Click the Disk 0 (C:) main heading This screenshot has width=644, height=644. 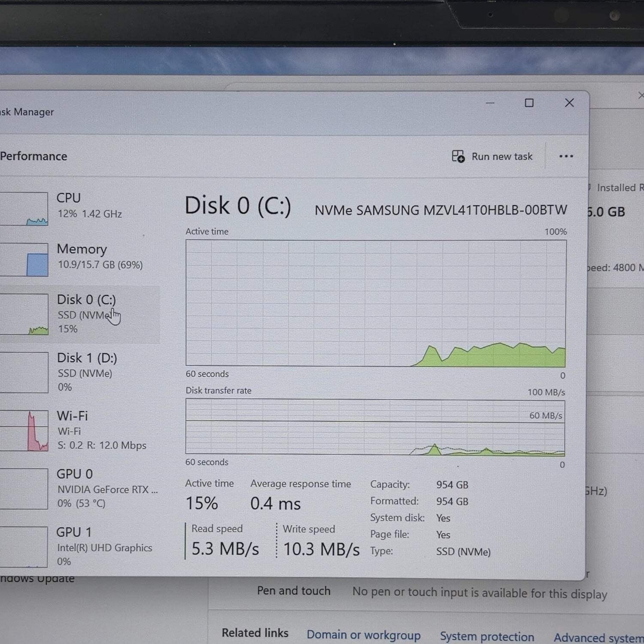[x=238, y=205]
